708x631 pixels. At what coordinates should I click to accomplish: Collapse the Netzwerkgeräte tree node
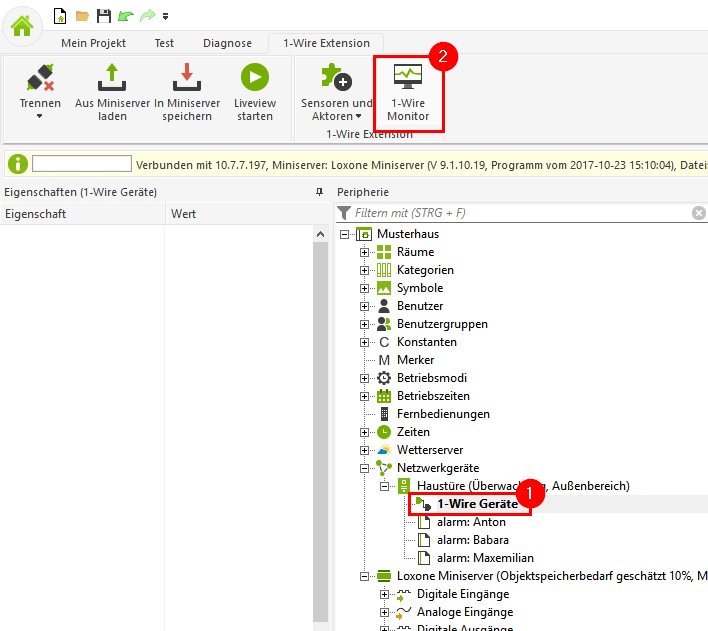click(x=365, y=468)
